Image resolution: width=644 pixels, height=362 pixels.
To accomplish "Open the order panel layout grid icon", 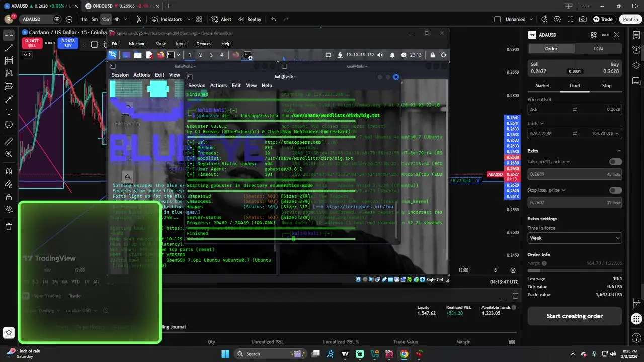I will click(594, 35).
